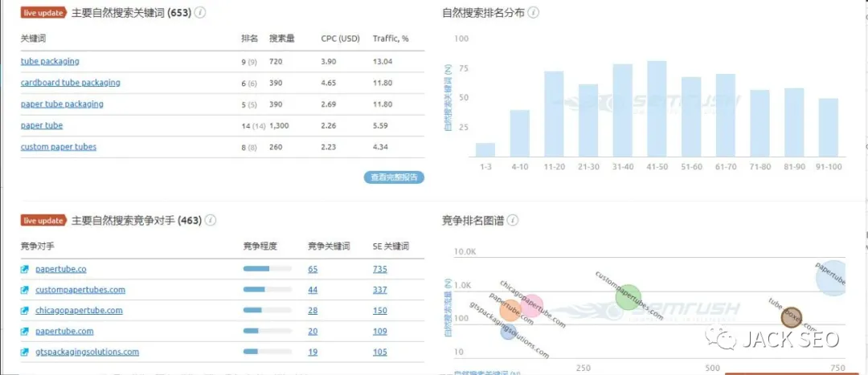Click external link icon for papertube.co

(25, 270)
